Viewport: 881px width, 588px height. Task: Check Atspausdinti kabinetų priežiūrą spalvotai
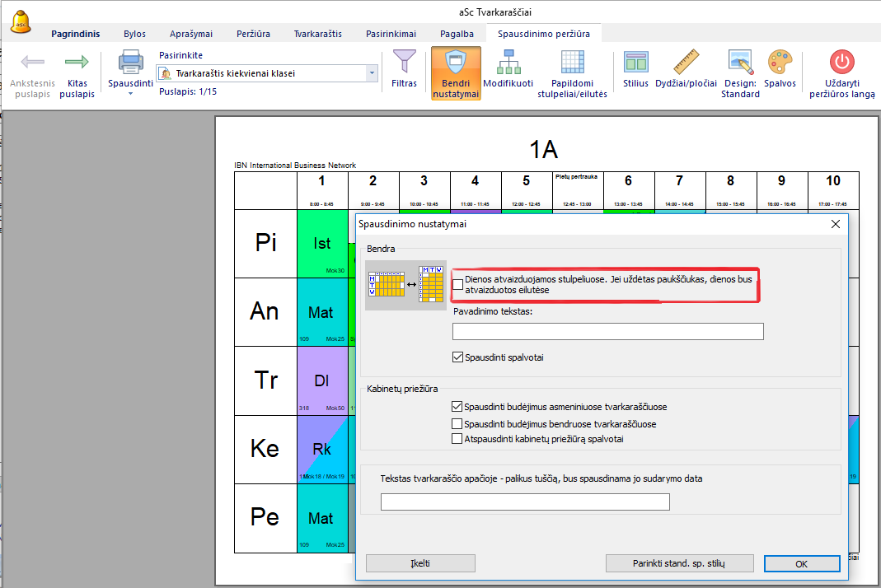[x=458, y=439]
